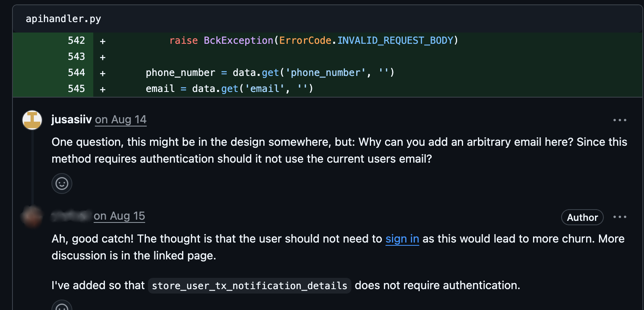Open the 'on Aug 15' comment timestamp
Viewport: 644px width, 310px height.
119,216
